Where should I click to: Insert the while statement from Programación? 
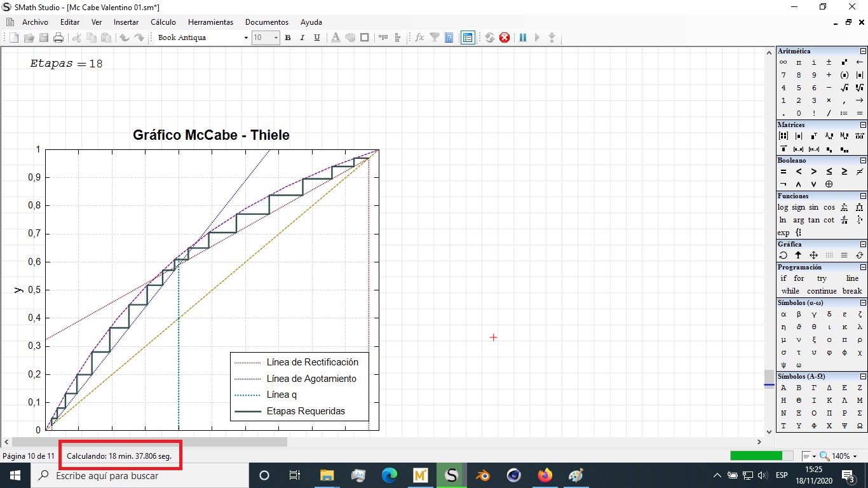pos(790,291)
